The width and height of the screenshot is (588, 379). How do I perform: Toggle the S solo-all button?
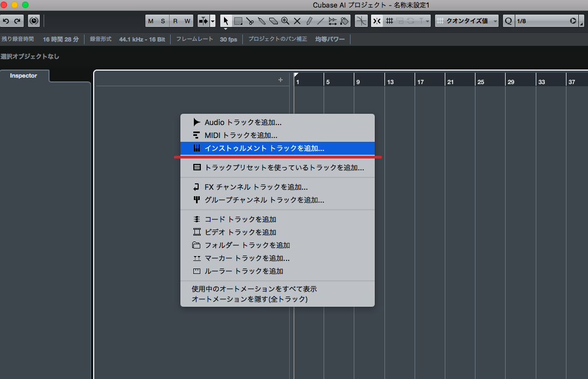163,21
